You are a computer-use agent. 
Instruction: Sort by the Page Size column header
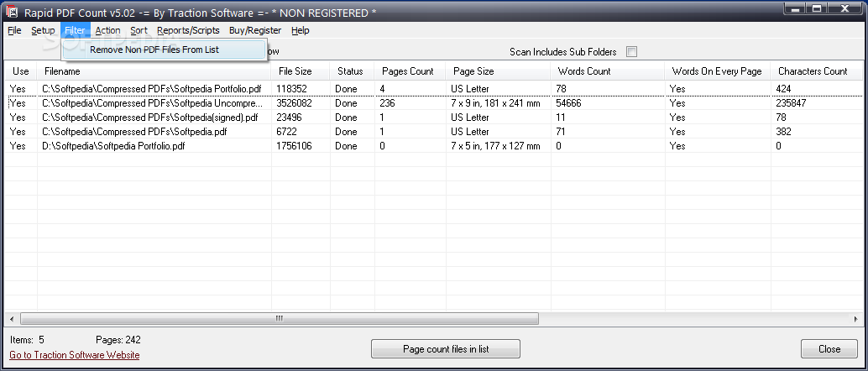[x=498, y=71]
